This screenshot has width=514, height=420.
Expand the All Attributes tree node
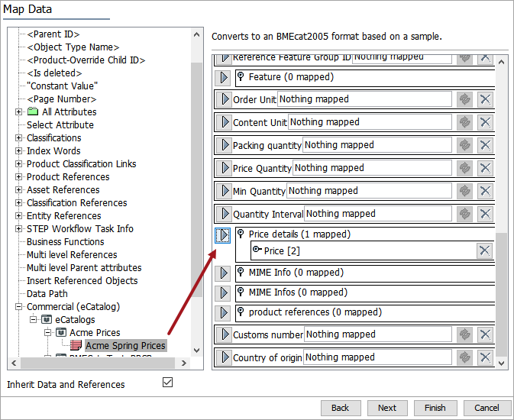click(x=18, y=111)
